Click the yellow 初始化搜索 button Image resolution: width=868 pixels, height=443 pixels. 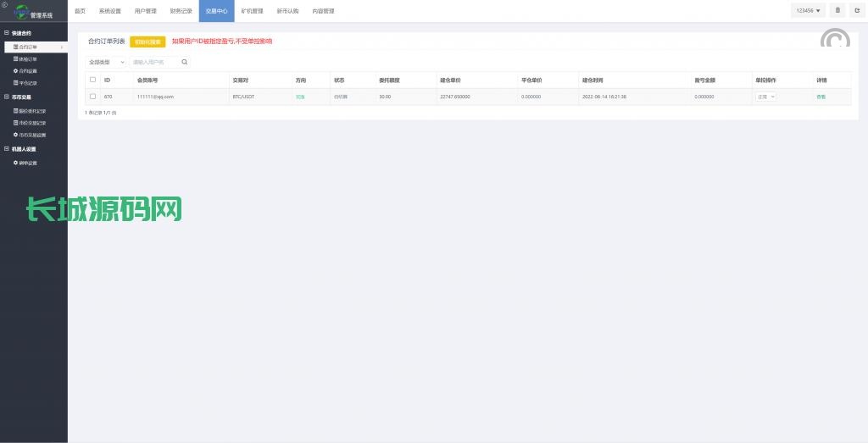click(147, 41)
